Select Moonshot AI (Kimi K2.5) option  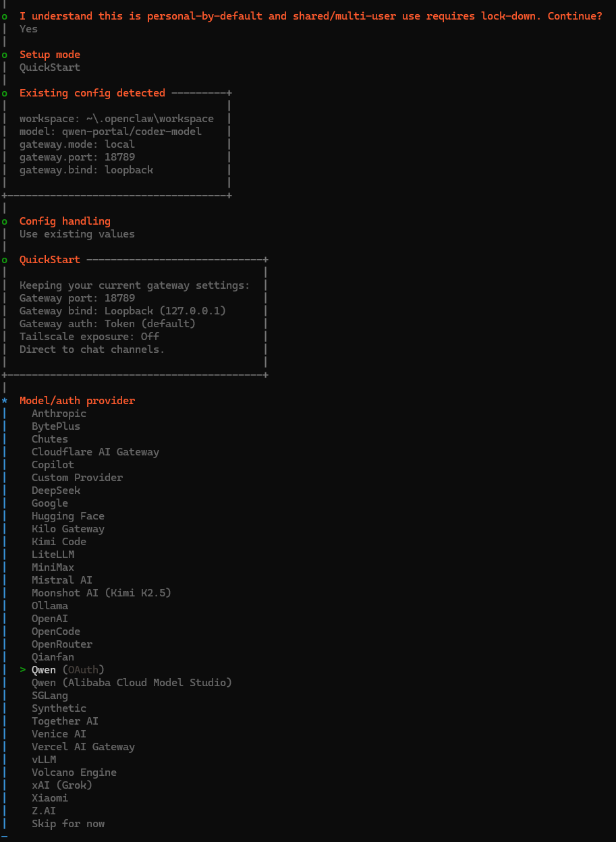pos(101,593)
